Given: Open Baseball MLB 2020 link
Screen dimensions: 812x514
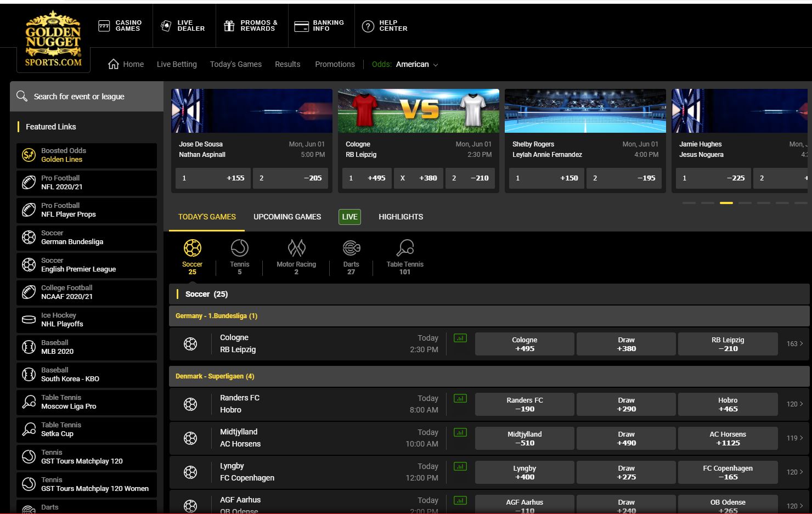Looking at the screenshot, I should tap(87, 347).
